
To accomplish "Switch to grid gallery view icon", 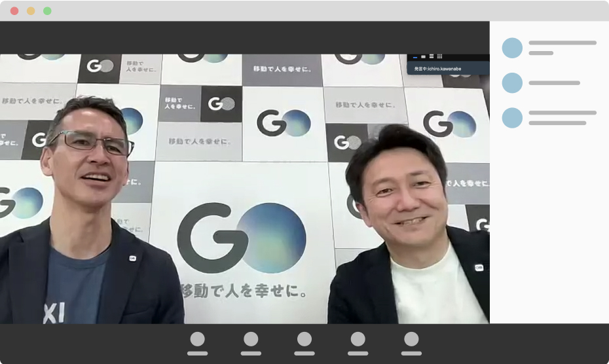I will click(x=439, y=56).
